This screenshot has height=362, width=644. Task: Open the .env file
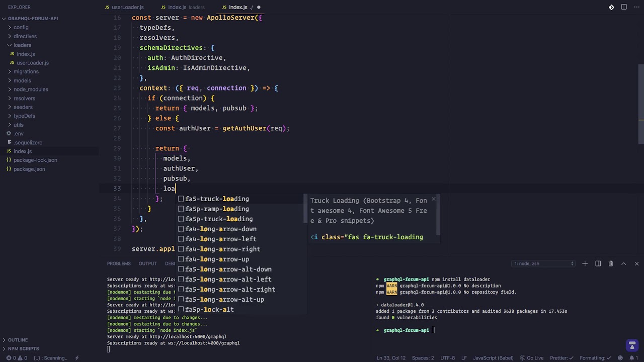coord(49,133)
